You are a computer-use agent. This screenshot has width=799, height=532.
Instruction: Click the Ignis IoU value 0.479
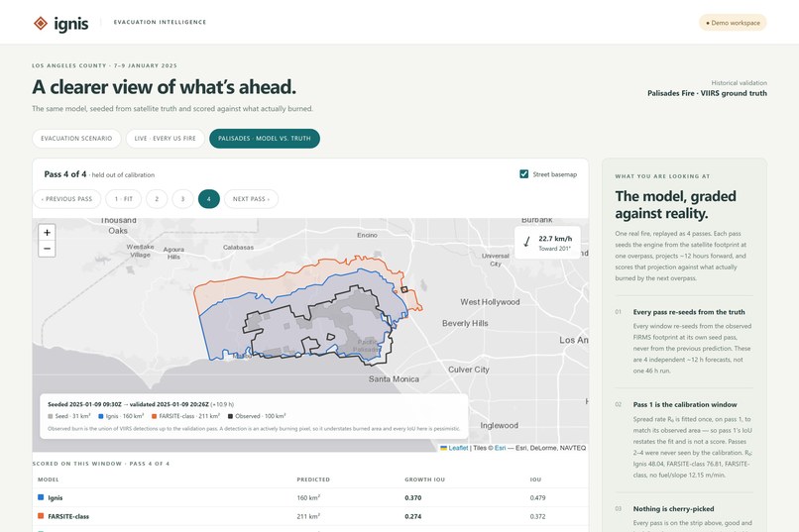(537, 498)
